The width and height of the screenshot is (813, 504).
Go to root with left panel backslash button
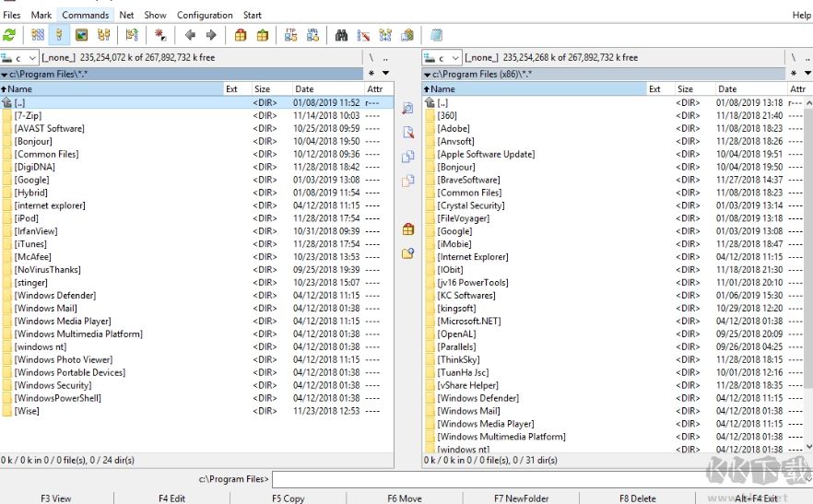coord(371,57)
